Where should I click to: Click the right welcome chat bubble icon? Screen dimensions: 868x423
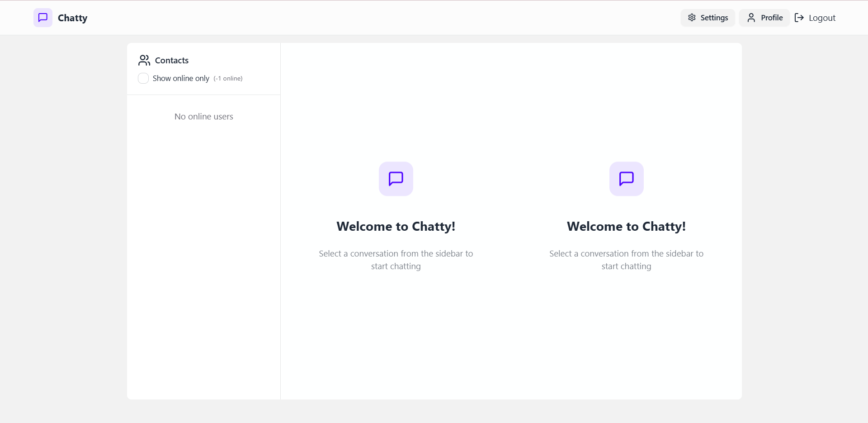(626, 179)
